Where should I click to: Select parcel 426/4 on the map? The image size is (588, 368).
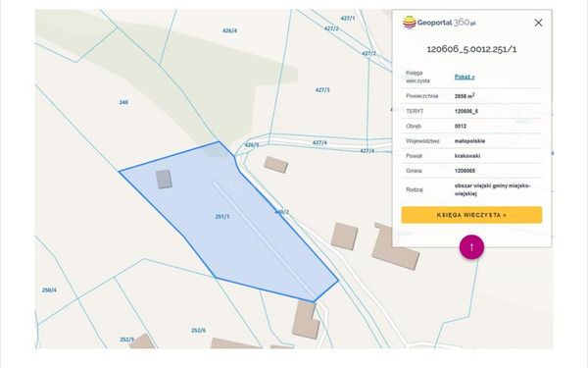click(x=229, y=30)
